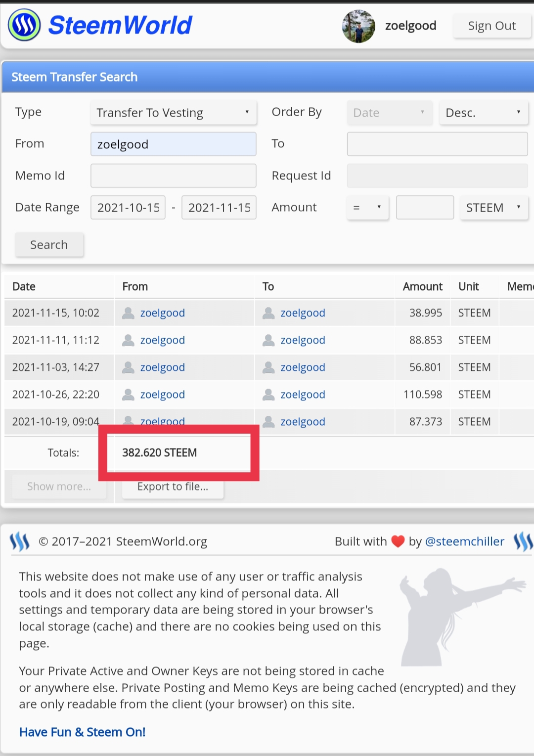The height and width of the screenshot is (756, 534).
Task: Select the date cell 2021-11-03, 14:27
Action: (56, 367)
